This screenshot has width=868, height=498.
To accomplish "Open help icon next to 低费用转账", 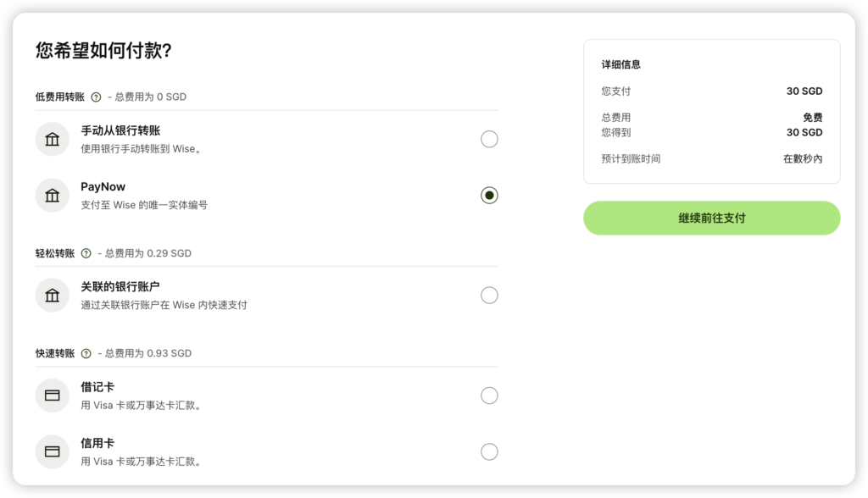I will pos(96,97).
